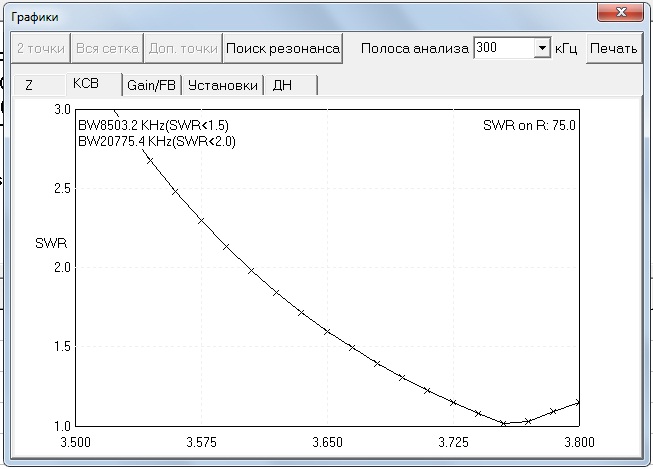Screen dimensions: 653x469
Task: Click the 2 точки button
Action: coord(41,48)
